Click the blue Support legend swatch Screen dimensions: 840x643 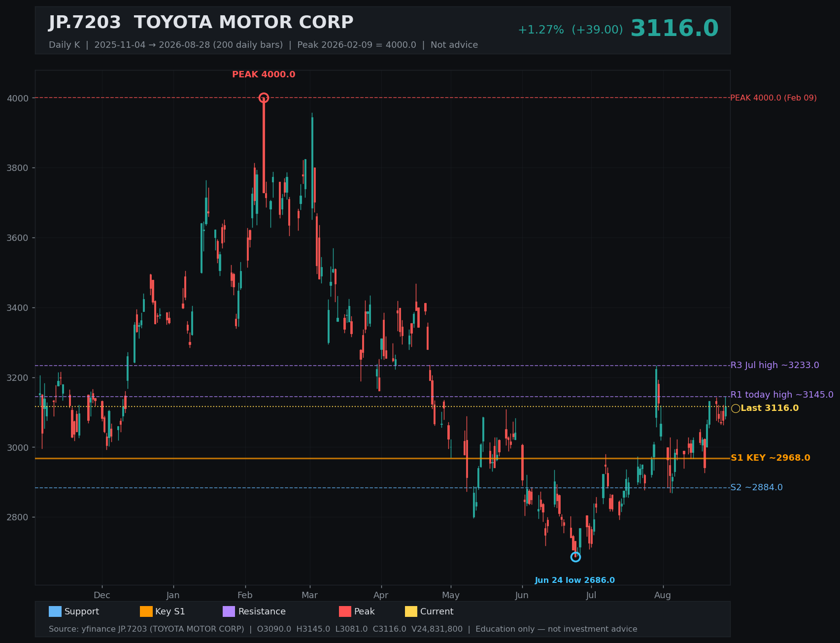[x=55, y=611]
